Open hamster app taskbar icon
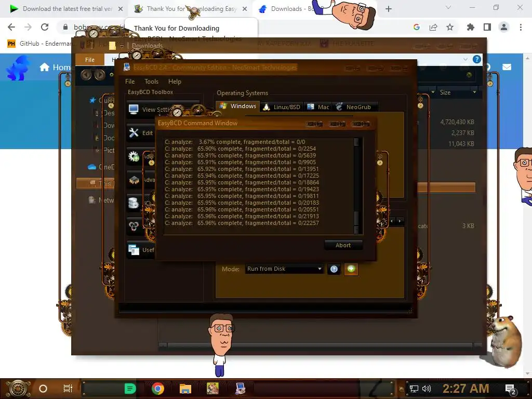This screenshot has width=532, height=399. pyautogui.click(x=212, y=389)
